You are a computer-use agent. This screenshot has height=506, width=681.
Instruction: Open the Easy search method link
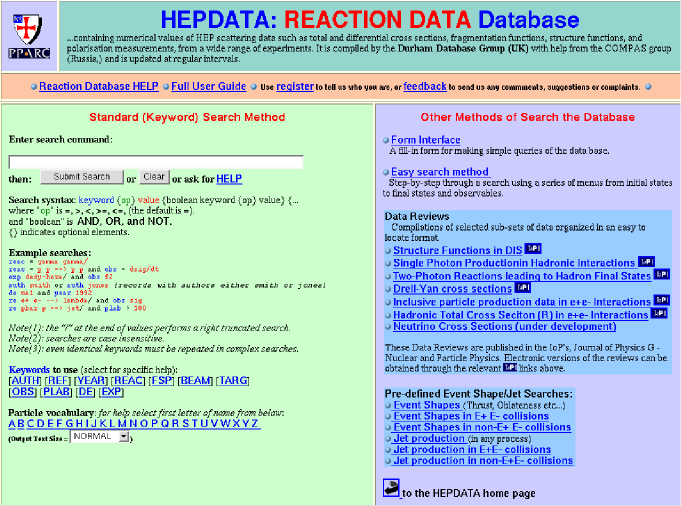(x=440, y=172)
